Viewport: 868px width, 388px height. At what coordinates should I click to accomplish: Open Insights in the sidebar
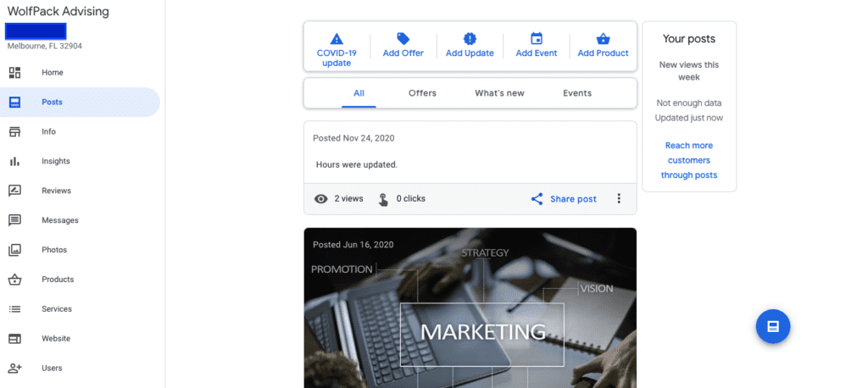(x=80, y=161)
